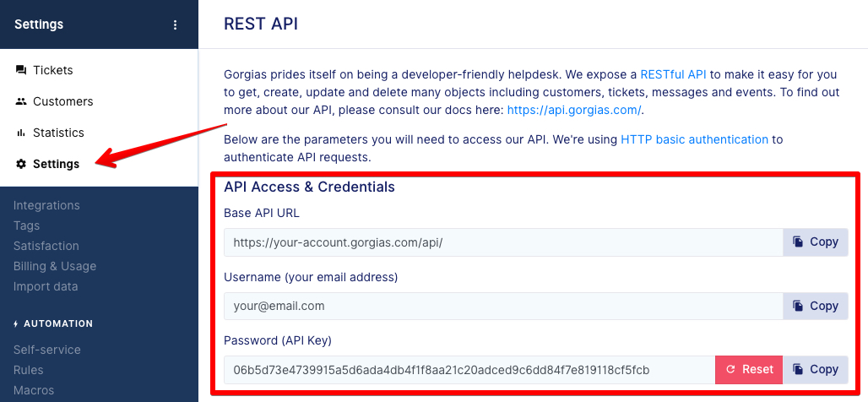The width and height of the screenshot is (868, 402).
Task: Open Import data settings
Action: 46,287
